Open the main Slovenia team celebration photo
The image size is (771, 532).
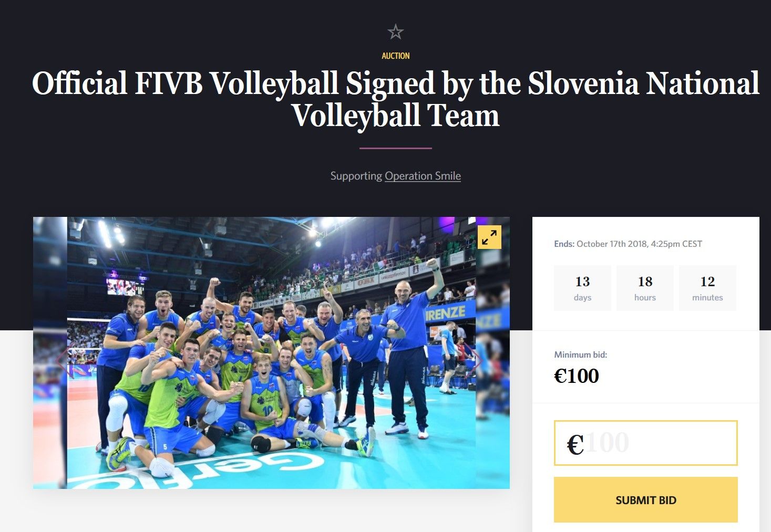pos(271,353)
